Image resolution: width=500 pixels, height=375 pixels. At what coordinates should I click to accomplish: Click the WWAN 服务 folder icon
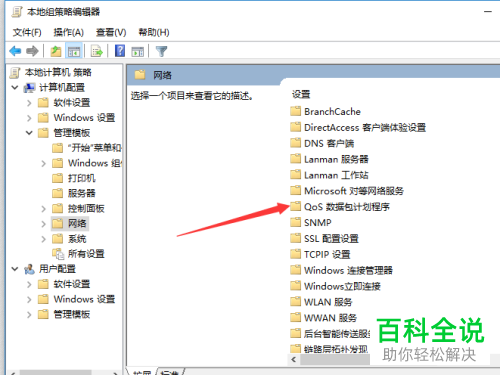[x=295, y=317]
